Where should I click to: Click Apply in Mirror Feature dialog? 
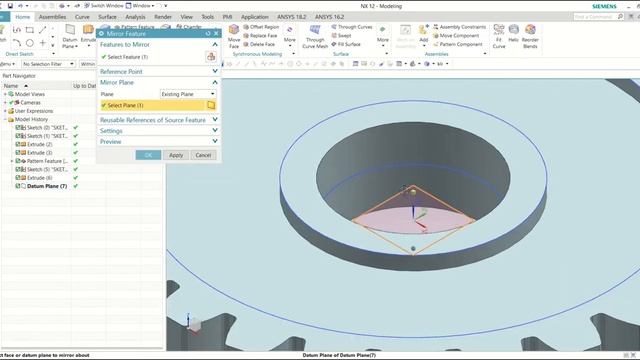[176, 155]
